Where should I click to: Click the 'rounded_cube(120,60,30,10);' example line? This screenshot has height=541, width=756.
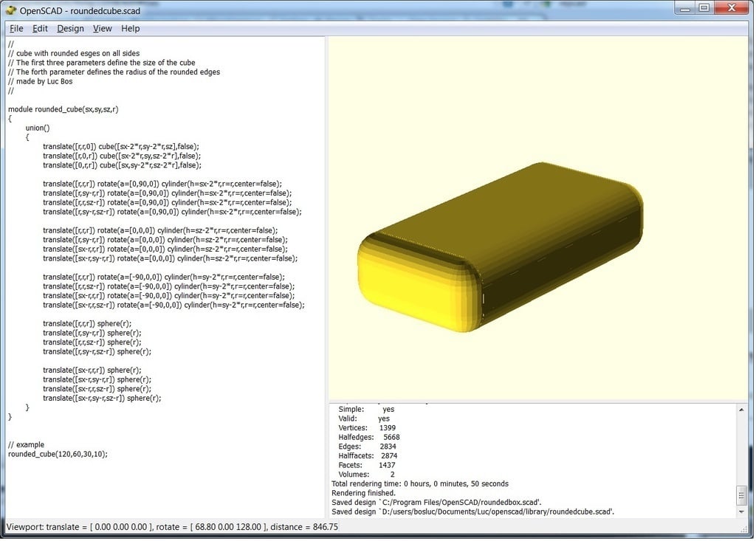(58, 454)
